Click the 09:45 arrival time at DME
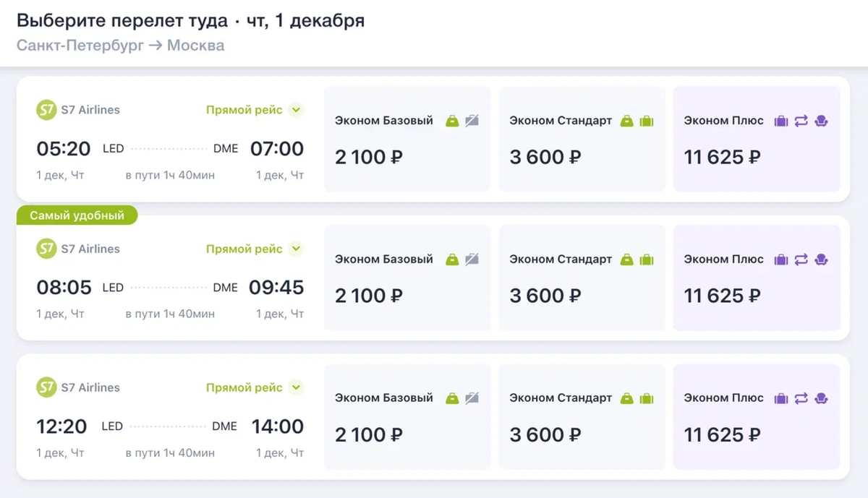 pos(276,288)
